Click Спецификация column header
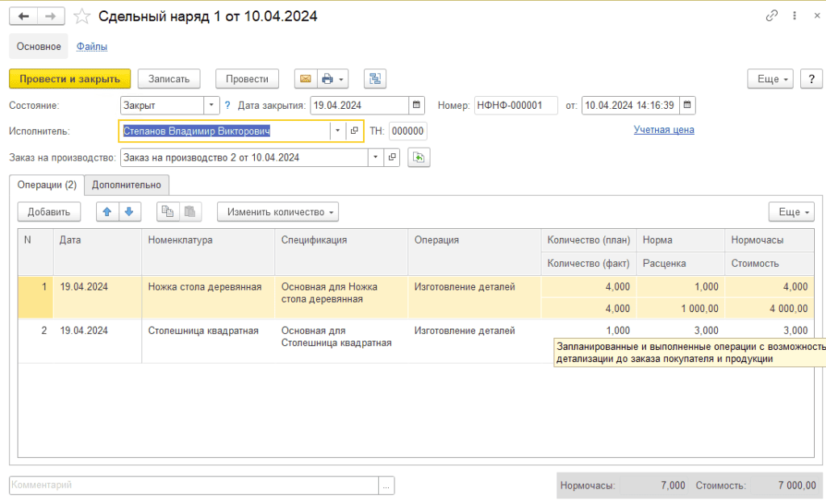The width and height of the screenshot is (826, 504). 341,252
